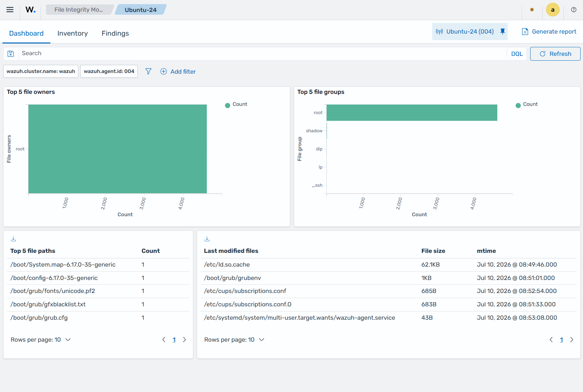Download Top 5 file paths table
The width and height of the screenshot is (583, 392).
(x=13, y=239)
